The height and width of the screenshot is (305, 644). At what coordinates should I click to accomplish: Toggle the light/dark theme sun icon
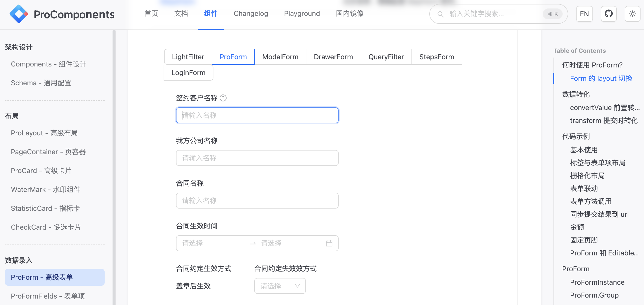pos(632,14)
